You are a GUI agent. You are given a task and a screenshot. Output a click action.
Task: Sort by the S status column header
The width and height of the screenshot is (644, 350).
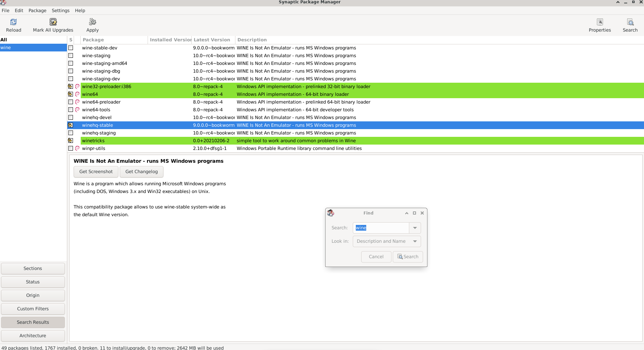(71, 40)
